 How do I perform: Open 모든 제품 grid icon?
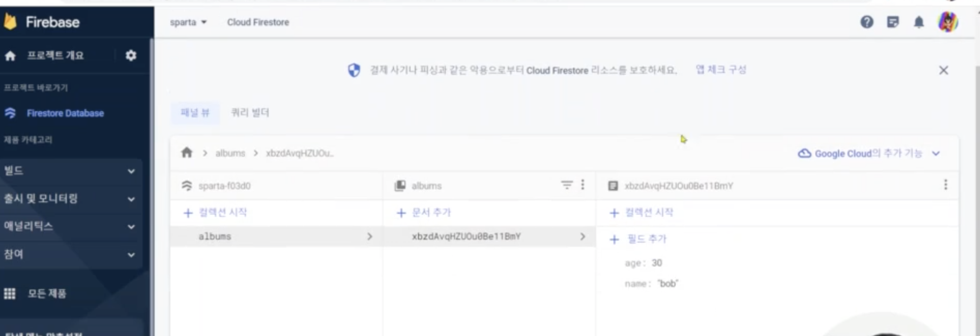tap(10, 293)
